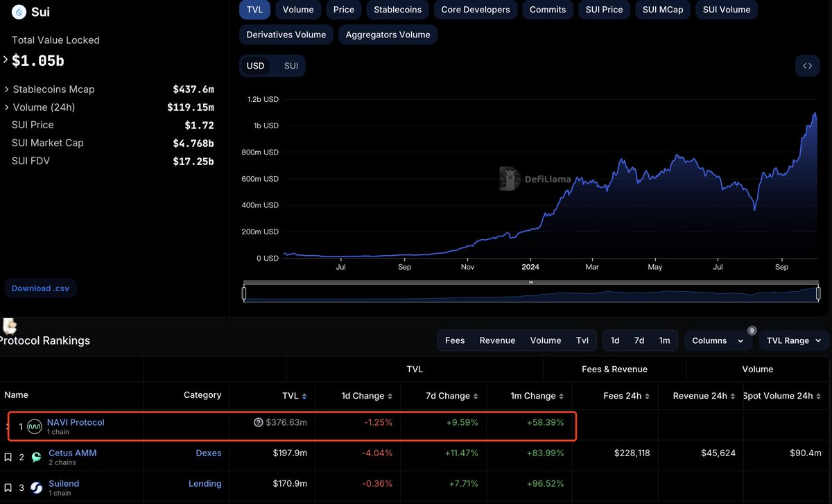This screenshot has width=832, height=504.
Task: Expand the Stablecoins Mcap row
Action: pyautogui.click(x=7, y=89)
